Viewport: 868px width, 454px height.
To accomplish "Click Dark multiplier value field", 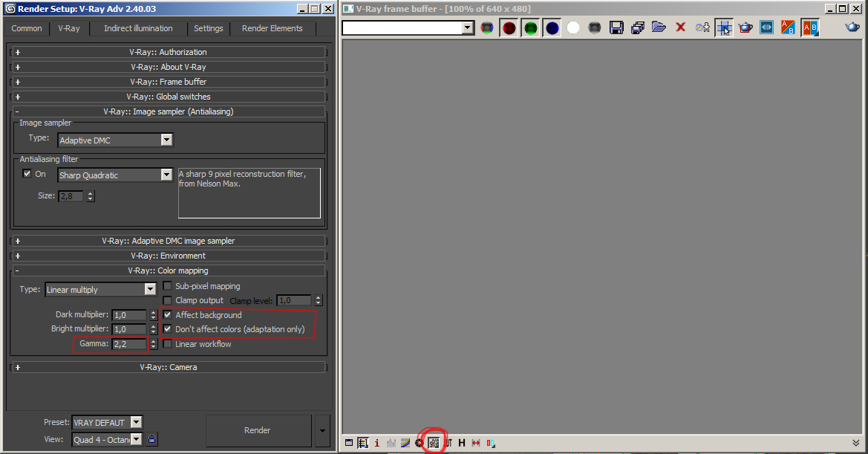I will (x=129, y=315).
